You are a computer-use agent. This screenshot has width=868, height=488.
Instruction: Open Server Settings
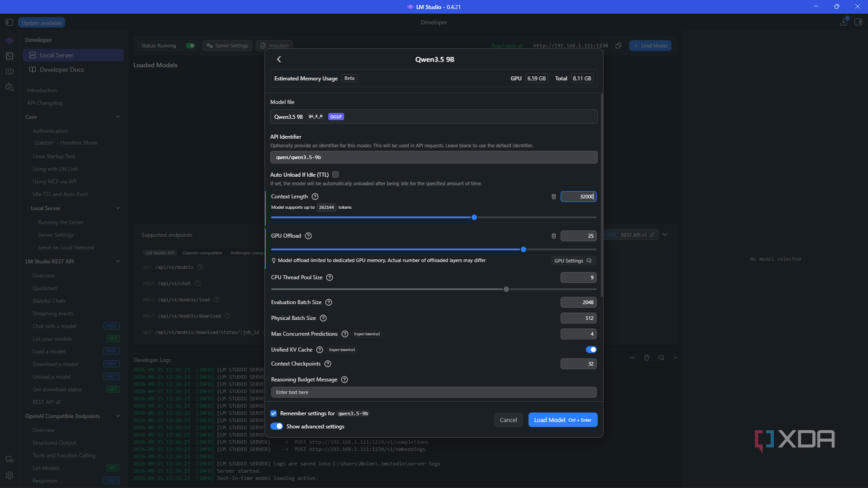pos(227,46)
